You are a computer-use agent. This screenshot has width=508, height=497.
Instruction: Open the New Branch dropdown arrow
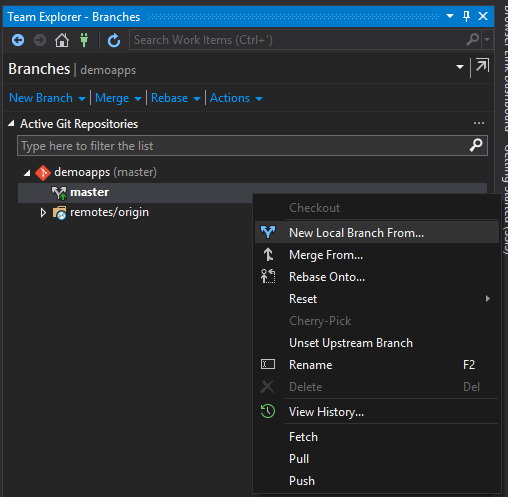[82, 99]
